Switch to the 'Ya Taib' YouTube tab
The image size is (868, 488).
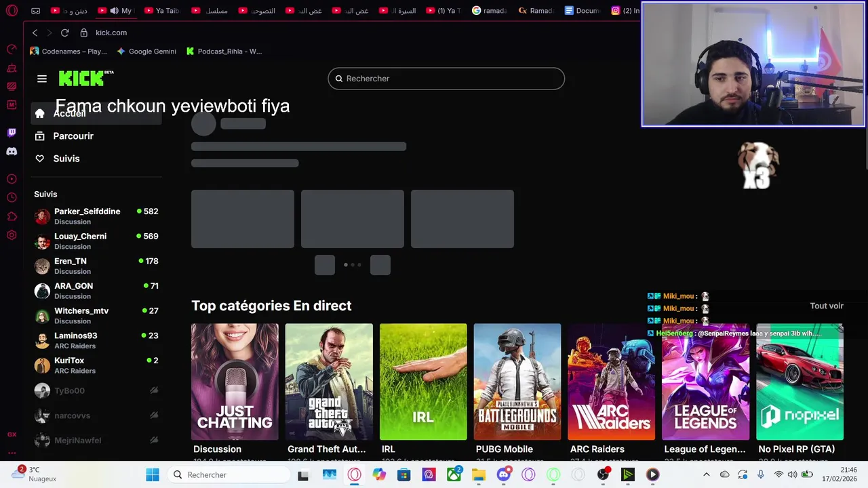(162, 11)
